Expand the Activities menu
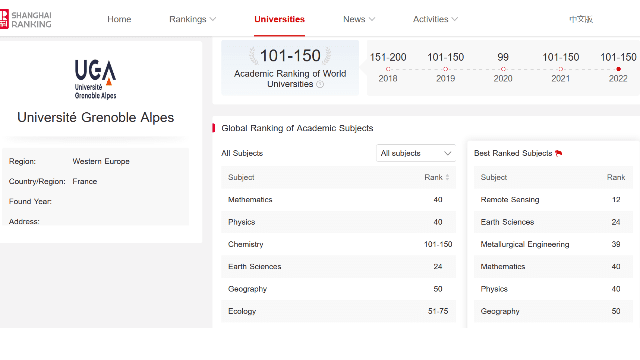 coord(435,19)
